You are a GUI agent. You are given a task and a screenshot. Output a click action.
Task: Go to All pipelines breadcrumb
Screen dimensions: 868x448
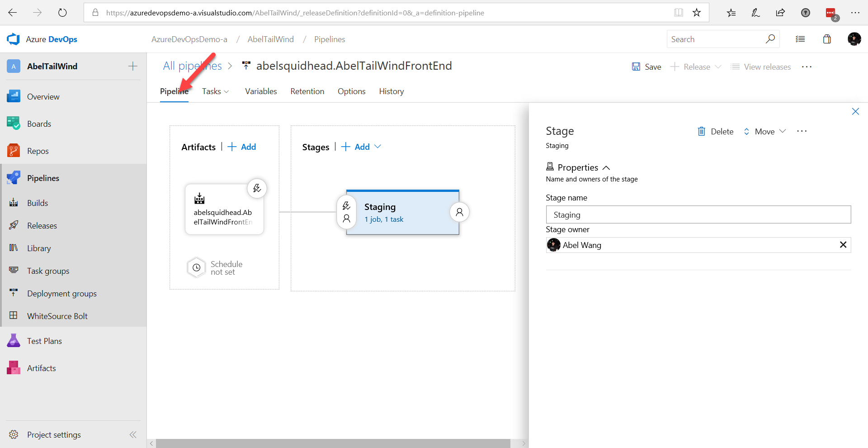click(192, 66)
